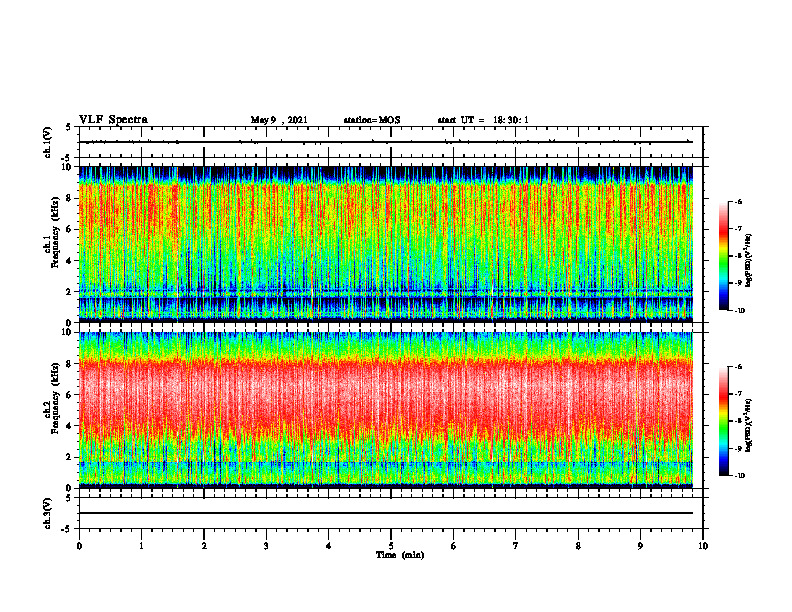Click the "start UT = 18:30: 1" text
Viewport: 792px width, 612px height.
pos(483,120)
